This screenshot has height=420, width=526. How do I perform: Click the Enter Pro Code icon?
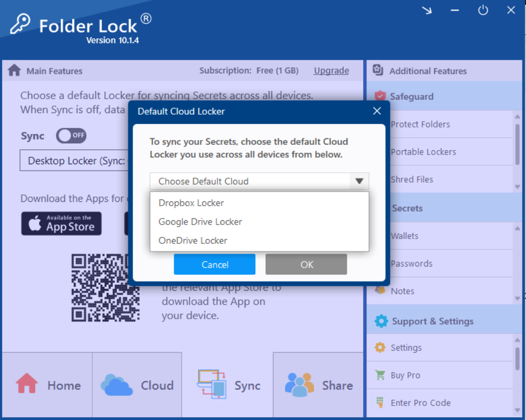380,402
